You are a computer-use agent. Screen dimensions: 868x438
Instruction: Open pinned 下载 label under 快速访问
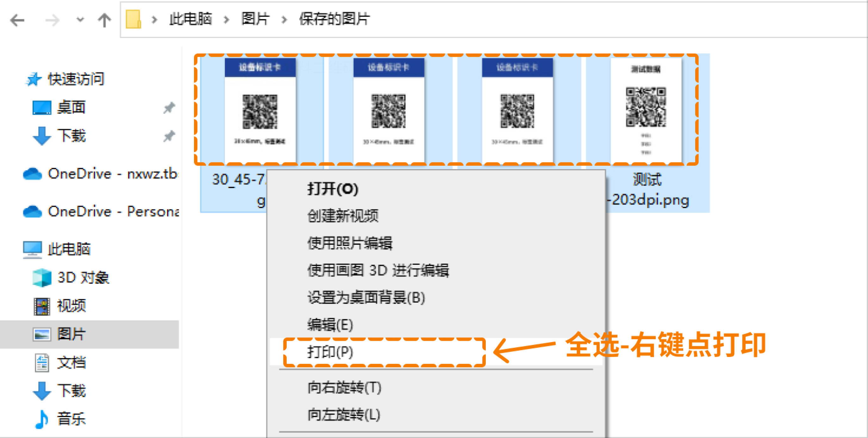tap(71, 136)
